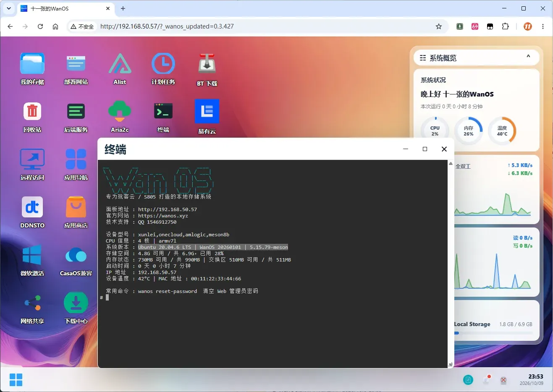This screenshot has width=553, height=392.
Task: Open the browser extensions puzzle icon
Action: coord(506,26)
